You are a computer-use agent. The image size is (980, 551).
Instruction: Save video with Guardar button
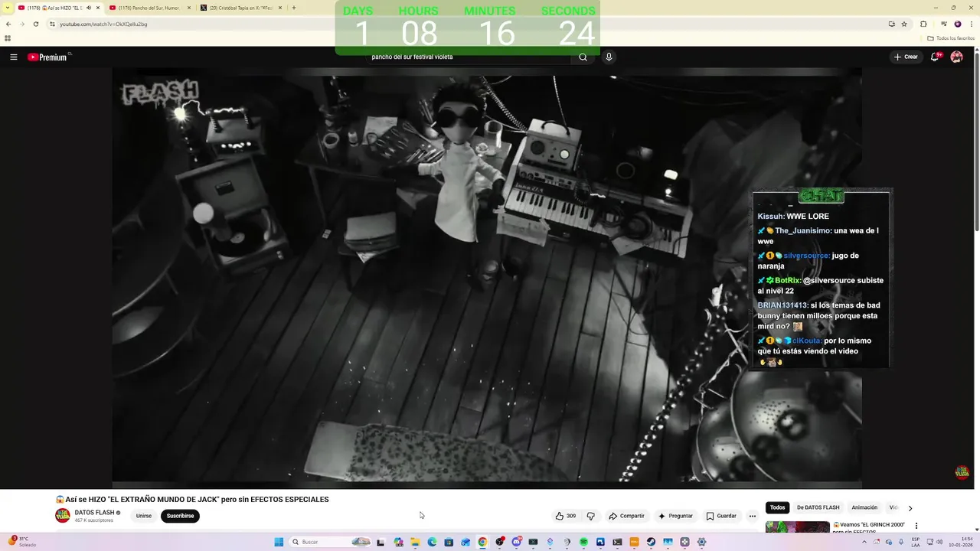click(721, 516)
